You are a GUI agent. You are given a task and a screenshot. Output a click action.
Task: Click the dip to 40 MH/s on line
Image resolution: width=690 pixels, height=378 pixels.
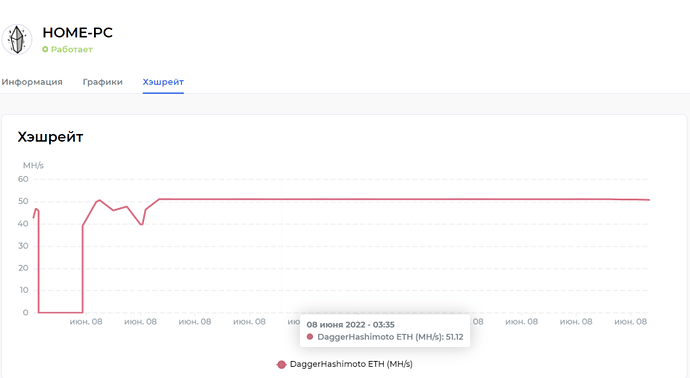[x=141, y=224]
